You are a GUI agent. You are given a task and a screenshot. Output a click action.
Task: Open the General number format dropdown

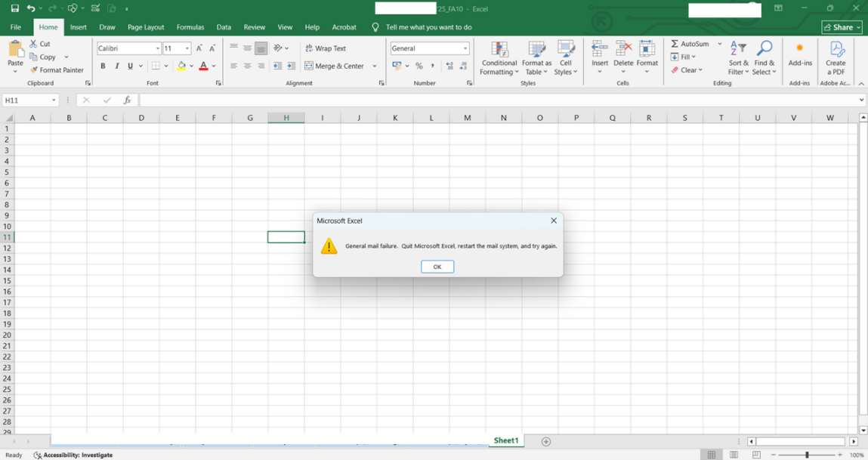pyautogui.click(x=465, y=48)
